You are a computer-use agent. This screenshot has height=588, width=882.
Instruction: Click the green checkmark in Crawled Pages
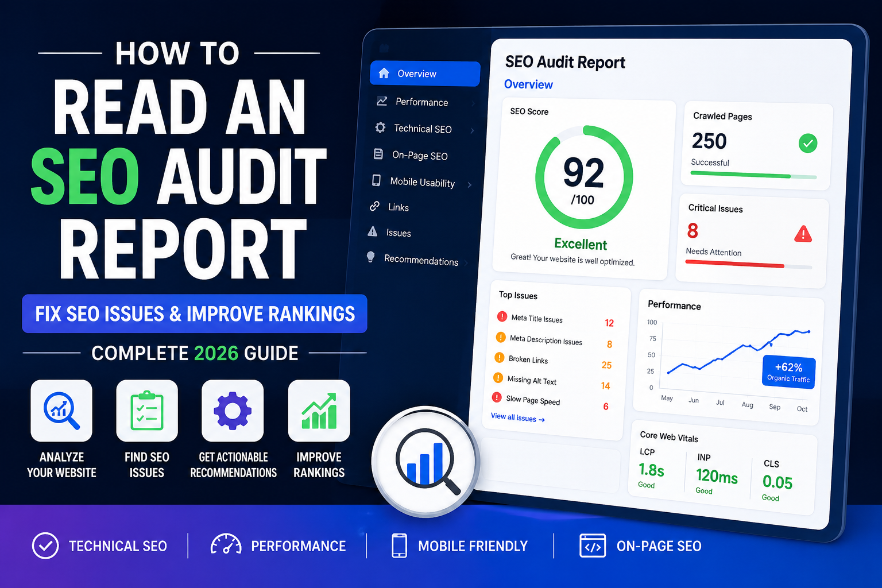coord(808,143)
